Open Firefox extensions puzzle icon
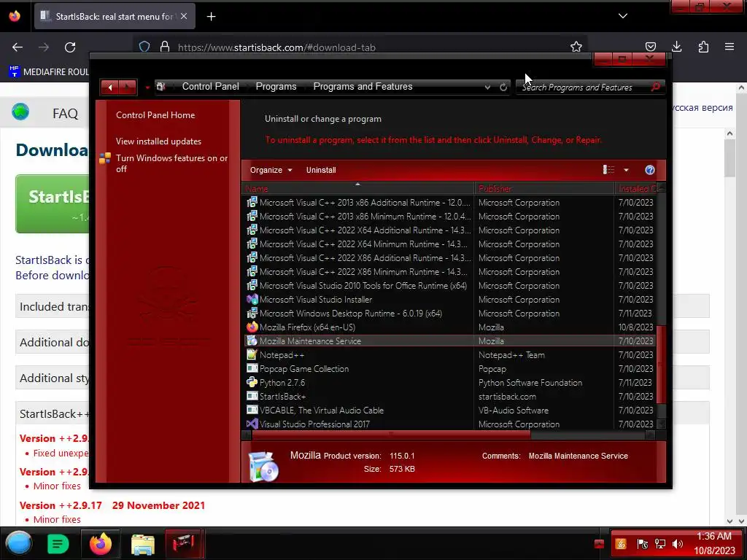 (x=703, y=47)
